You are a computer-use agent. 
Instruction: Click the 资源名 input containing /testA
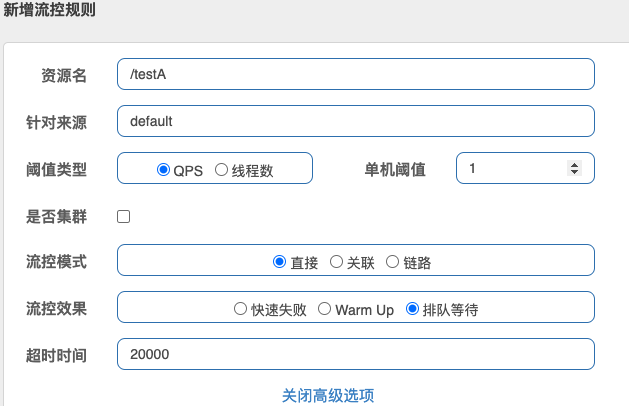click(x=356, y=74)
